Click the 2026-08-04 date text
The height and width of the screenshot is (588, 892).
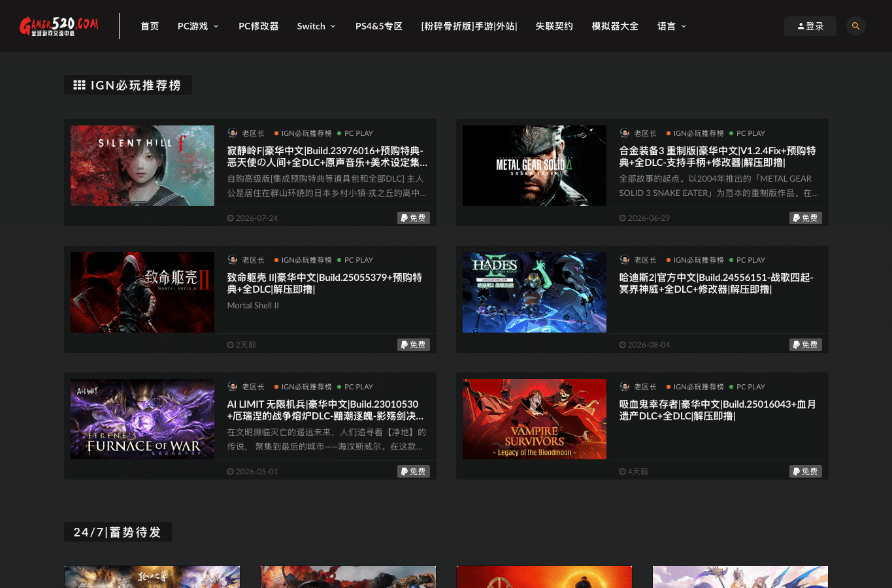[645, 345]
